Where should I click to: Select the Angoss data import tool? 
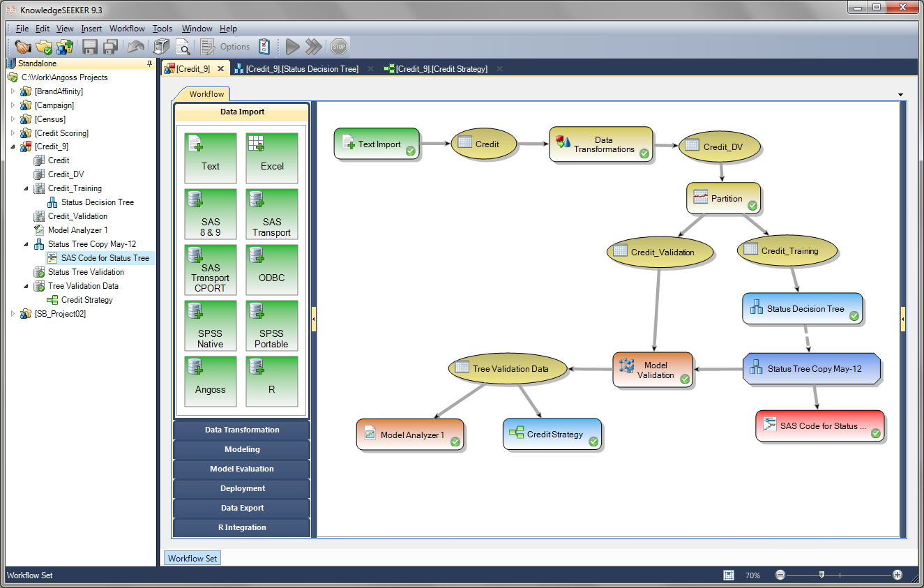pyautogui.click(x=211, y=381)
